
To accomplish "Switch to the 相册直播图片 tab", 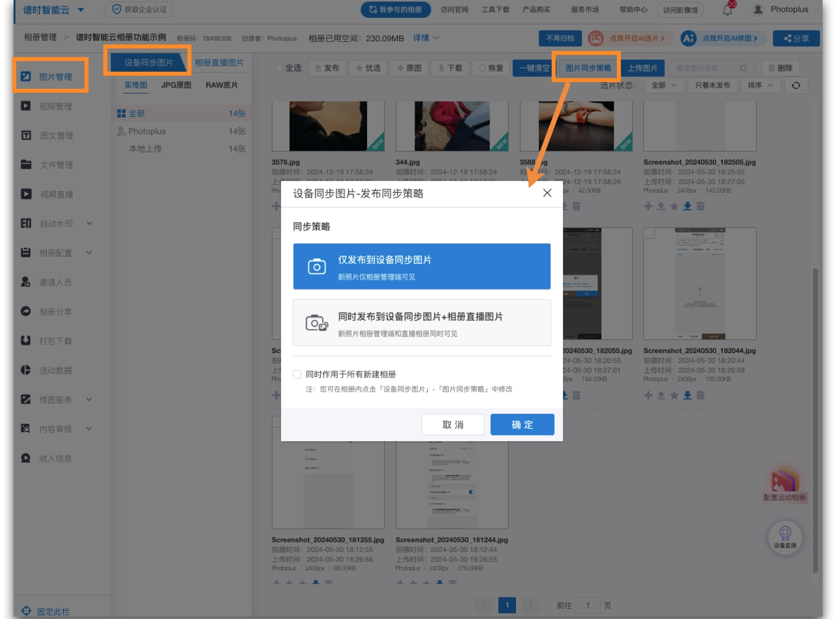I will [x=219, y=62].
